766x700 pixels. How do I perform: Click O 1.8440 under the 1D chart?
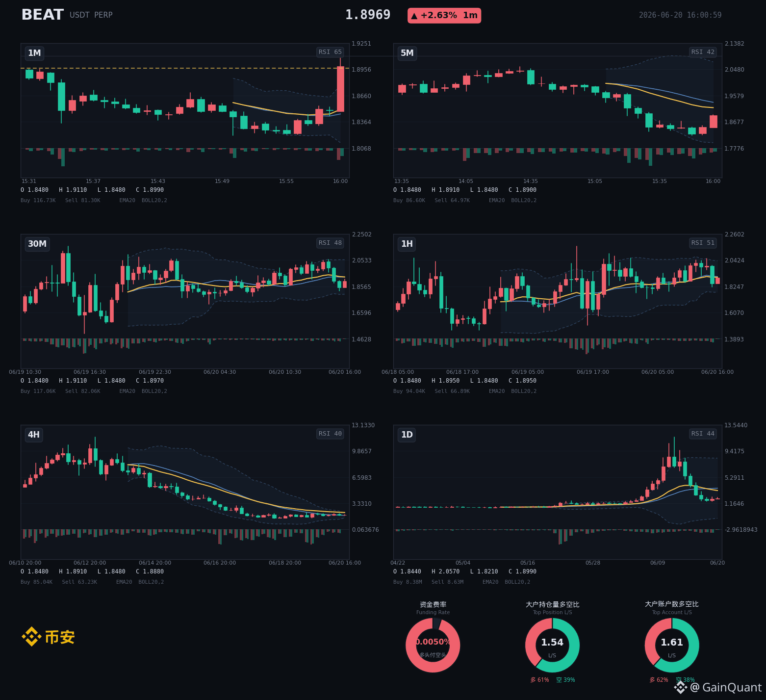(407, 571)
